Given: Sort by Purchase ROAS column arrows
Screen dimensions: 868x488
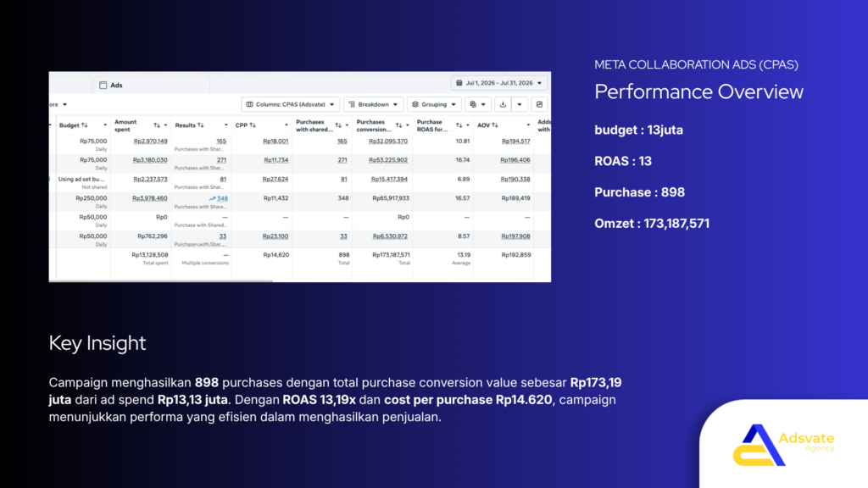Looking at the screenshot, I should 459,125.
